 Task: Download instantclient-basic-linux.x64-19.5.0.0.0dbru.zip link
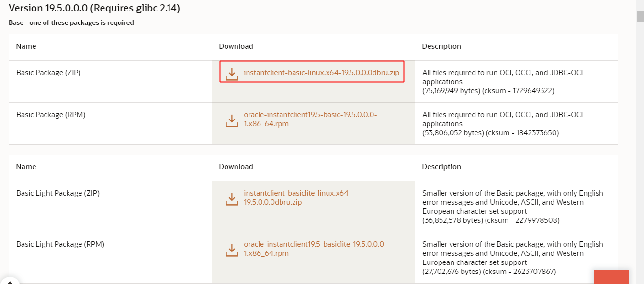point(321,73)
